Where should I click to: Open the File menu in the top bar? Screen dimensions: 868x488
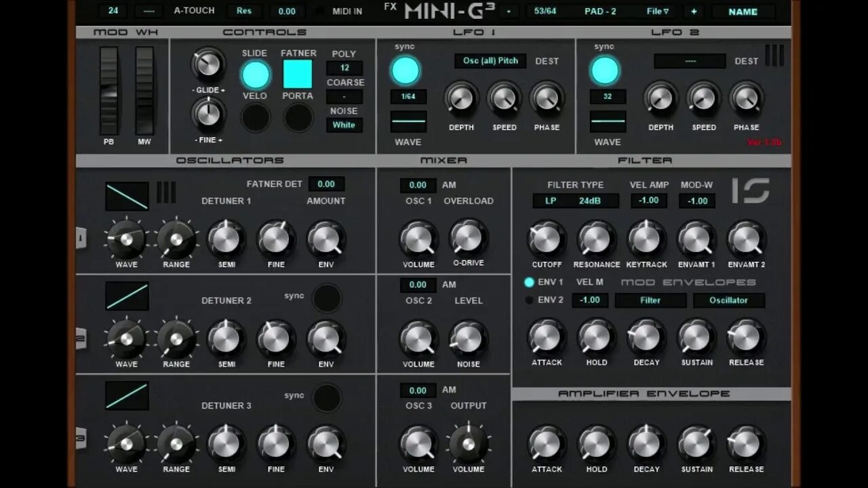658,11
